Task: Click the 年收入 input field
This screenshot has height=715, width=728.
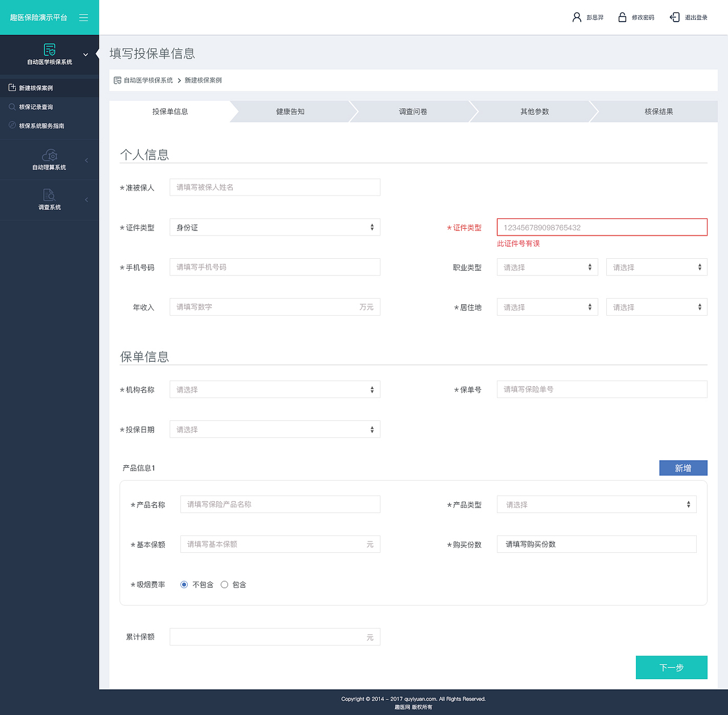Action: [275, 307]
